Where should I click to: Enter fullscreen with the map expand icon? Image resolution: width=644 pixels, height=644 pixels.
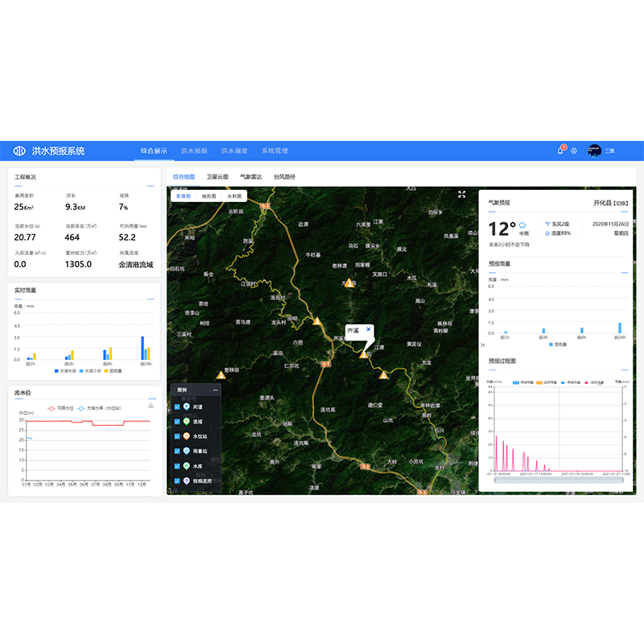(x=462, y=194)
